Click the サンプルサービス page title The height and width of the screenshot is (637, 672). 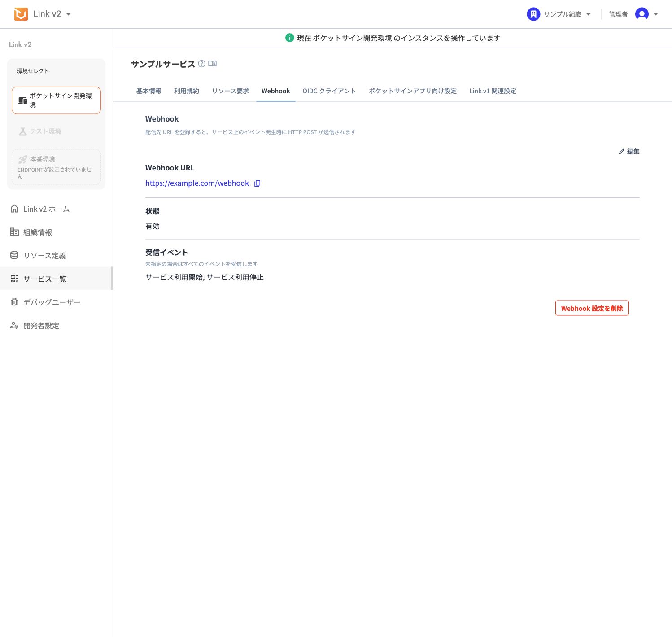(x=163, y=64)
